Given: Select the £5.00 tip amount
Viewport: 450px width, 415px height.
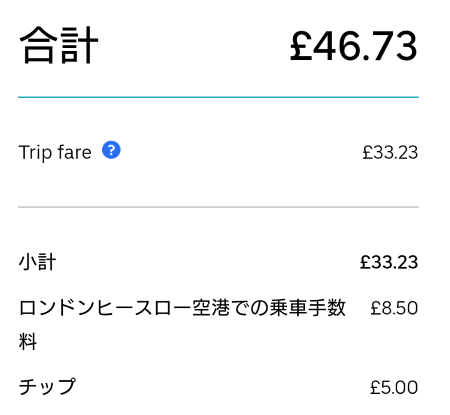Looking at the screenshot, I should pos(394,387).
